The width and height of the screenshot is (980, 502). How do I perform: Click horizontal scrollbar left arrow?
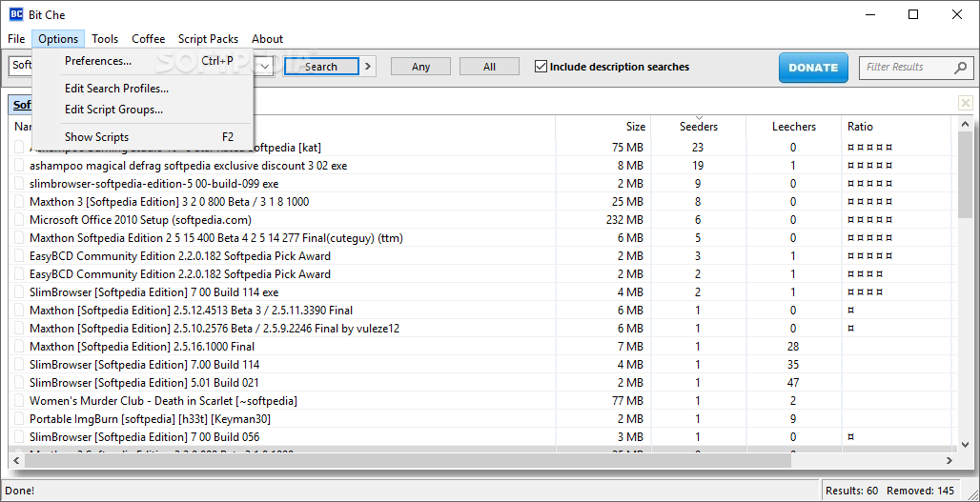(15, 461)
